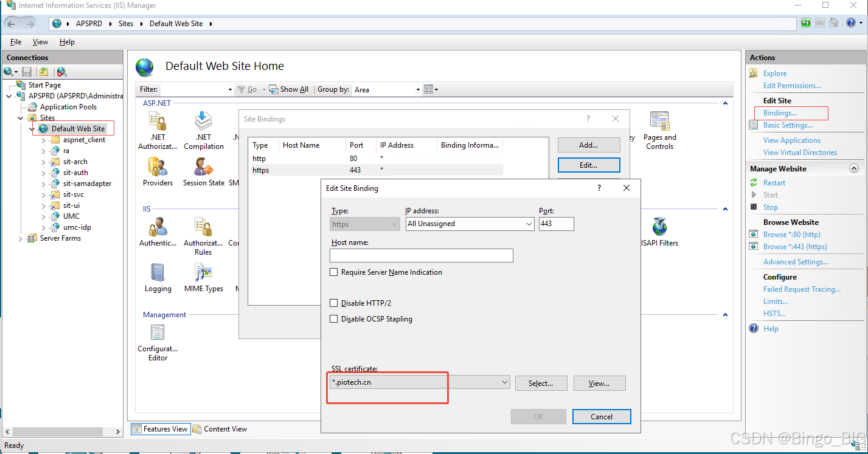Expand the sit-arch tree node
The width and height of the screenshot is (868, 454).
tap(43, 162)
